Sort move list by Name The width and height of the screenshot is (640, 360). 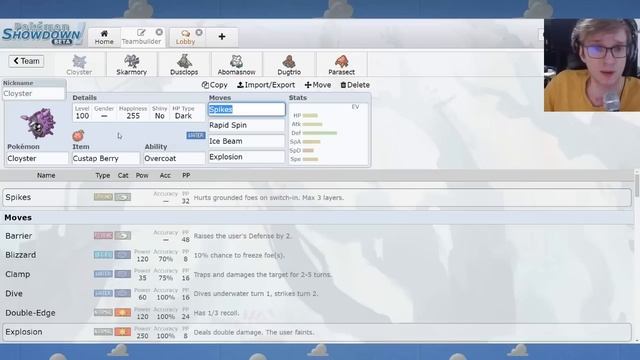coord(46,176)
